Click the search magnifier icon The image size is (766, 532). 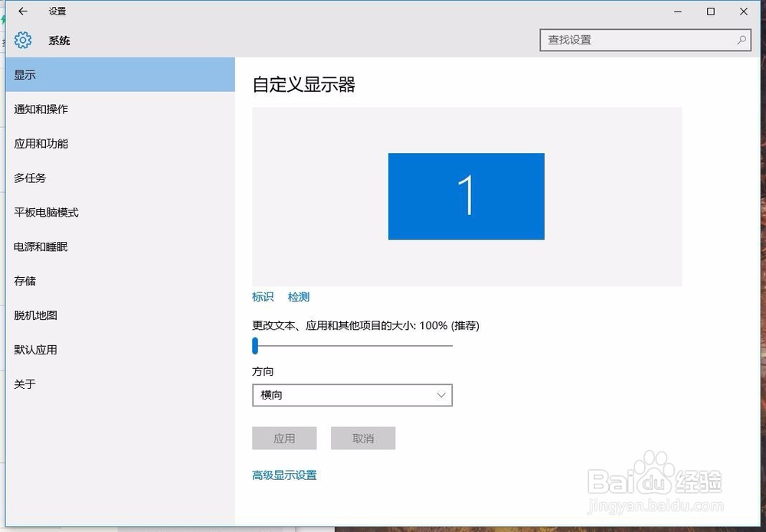(x=741, y=40)
